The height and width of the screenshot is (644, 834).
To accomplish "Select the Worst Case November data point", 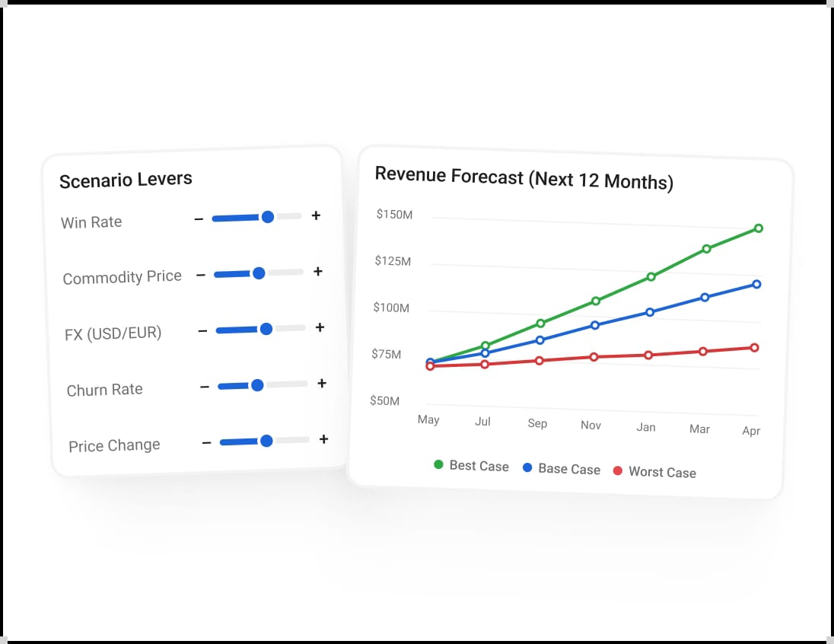I will click(594, 357).
